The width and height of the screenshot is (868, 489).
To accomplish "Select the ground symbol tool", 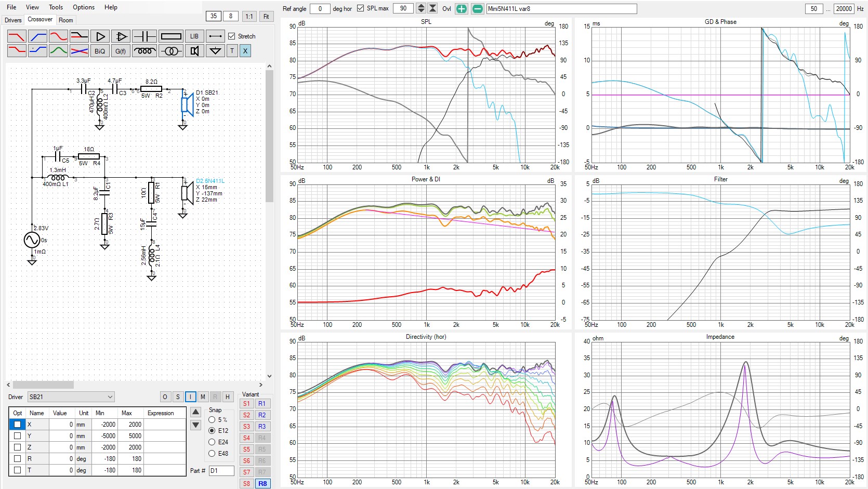I will point(215,51).
